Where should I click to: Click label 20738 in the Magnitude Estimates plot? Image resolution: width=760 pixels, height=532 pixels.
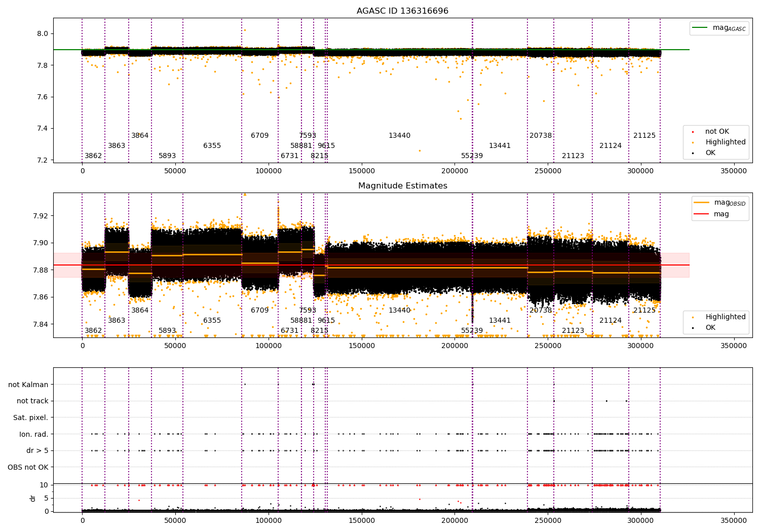tap(541, 311)
